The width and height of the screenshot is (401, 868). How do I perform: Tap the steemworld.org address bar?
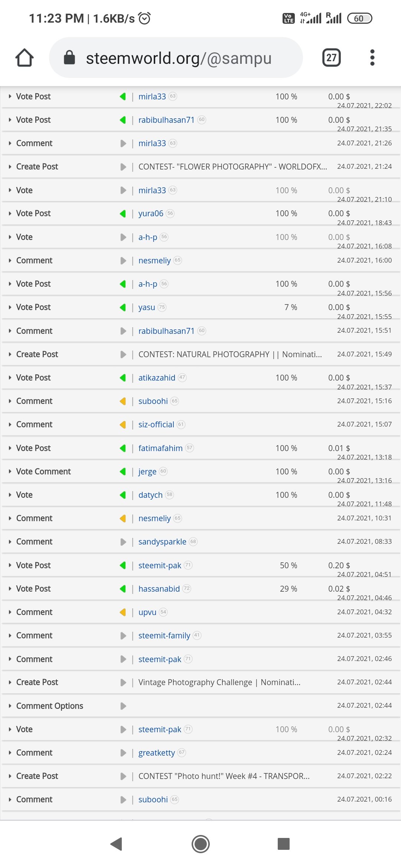[x=178, y=58]
